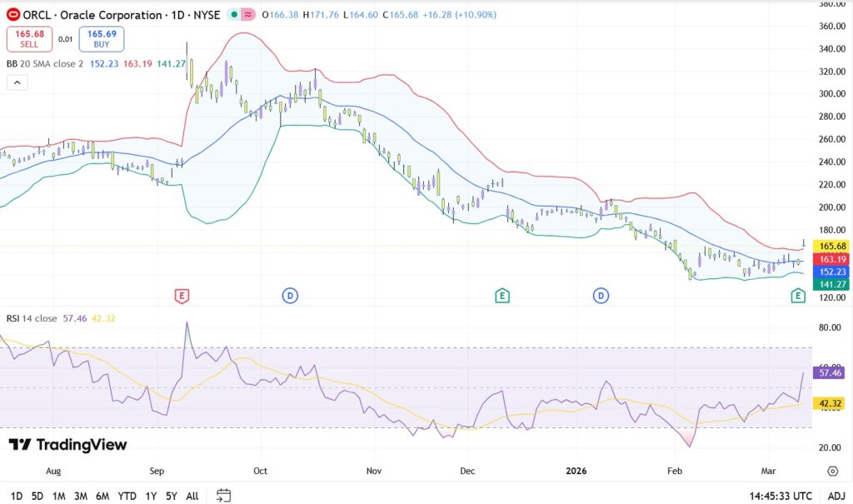853x504 pixels.
Task: Open chart settings with the gear icon
Action: 832,471
